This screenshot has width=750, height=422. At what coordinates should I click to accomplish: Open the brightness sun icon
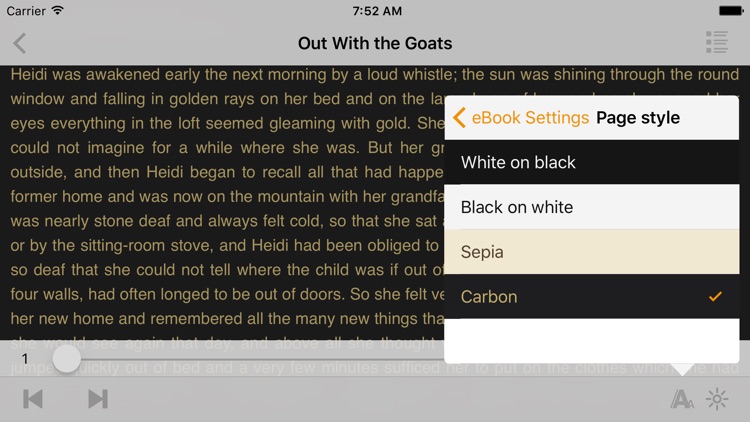click(x=717, y=399)
